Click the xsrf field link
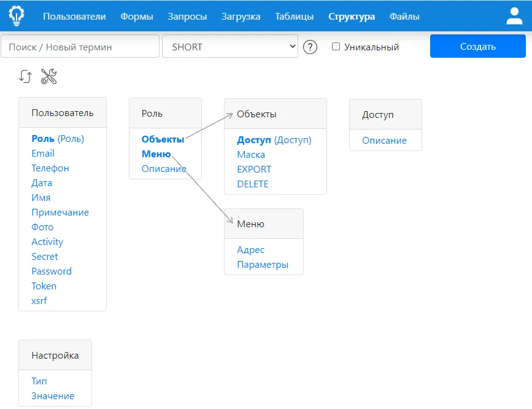532x409 pixels. [39, 301]
